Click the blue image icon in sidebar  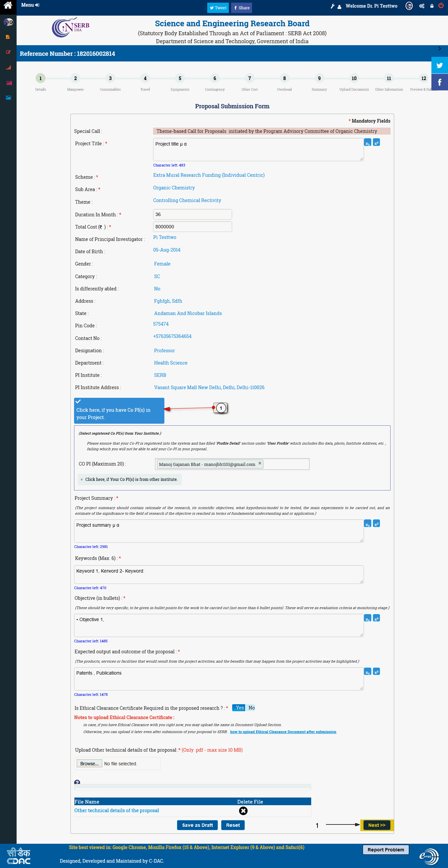pyautogui.click(x=8, y=97)
